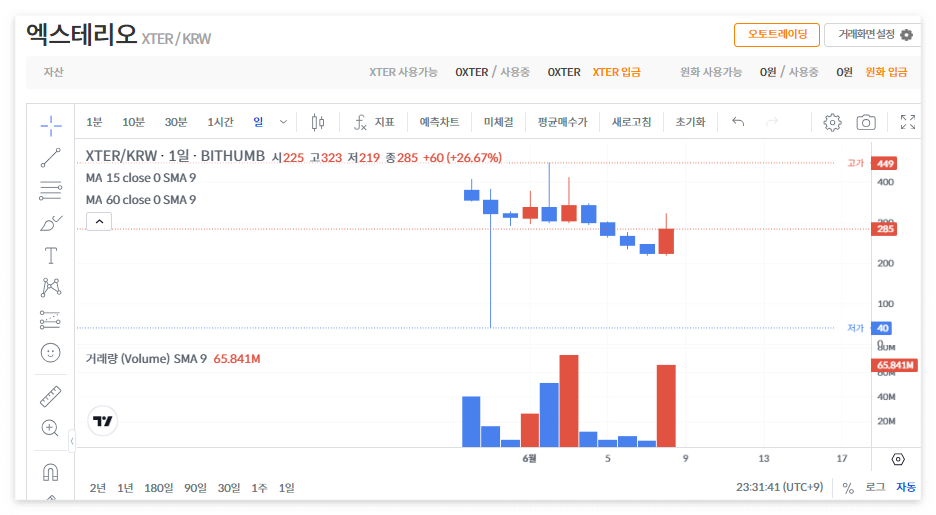Set chart range to 1년
This screenshot has width=936, height=515.
click(x=125, y=488)
